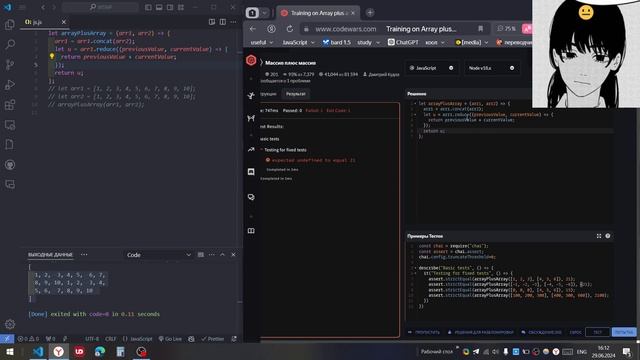Click the Telegram icon in system tray

pyautogui.click(x=476, y=351)
